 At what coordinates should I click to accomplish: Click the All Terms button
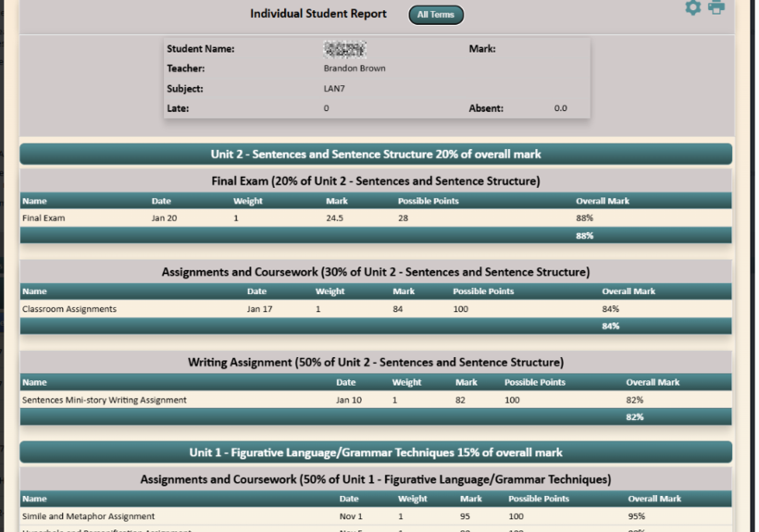[436, 15]
